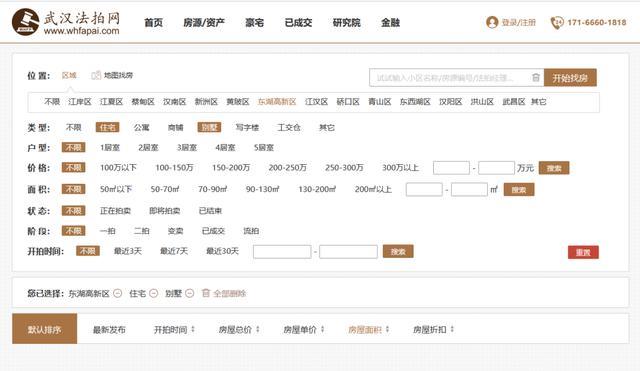Select 江岸区 district filter
This screenshot has height=371, width=640.
(x=80, y=102)
